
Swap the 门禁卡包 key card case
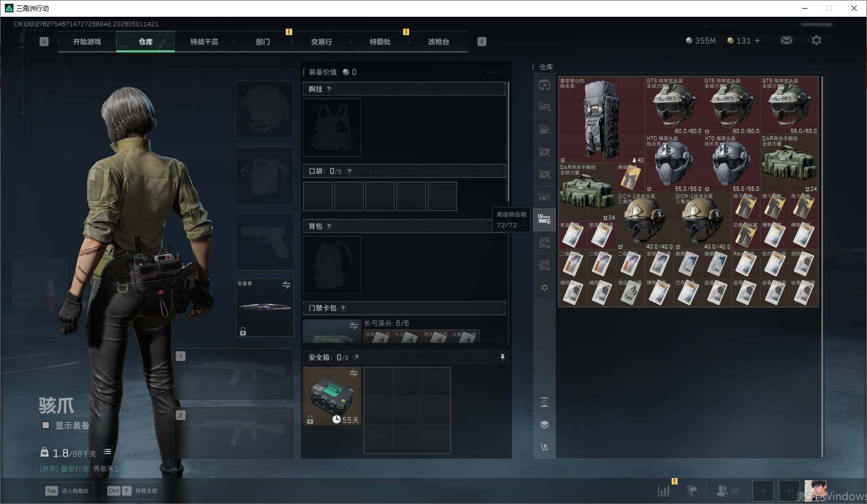pos(353,326)
